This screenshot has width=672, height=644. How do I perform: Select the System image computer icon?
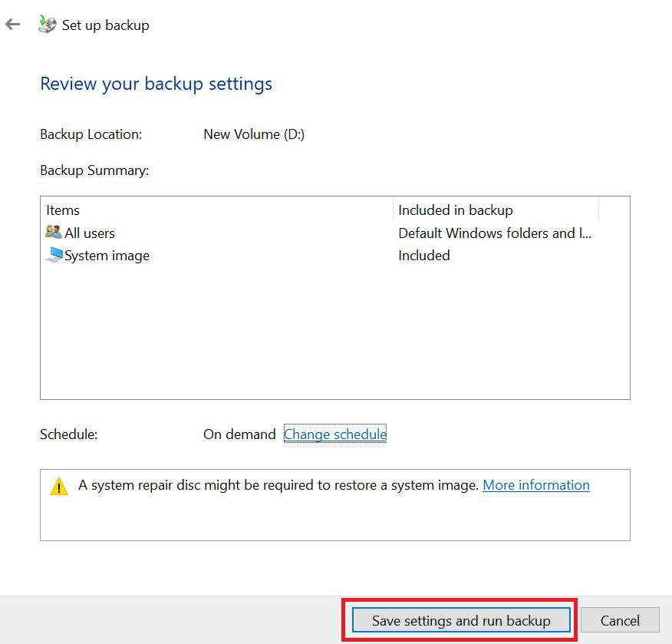pos(54,255)
